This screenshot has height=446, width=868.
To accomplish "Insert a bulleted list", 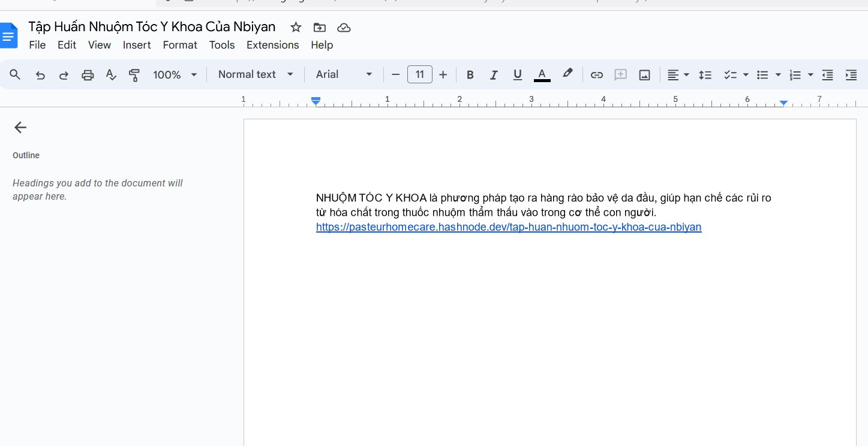I will coord(762,75).
